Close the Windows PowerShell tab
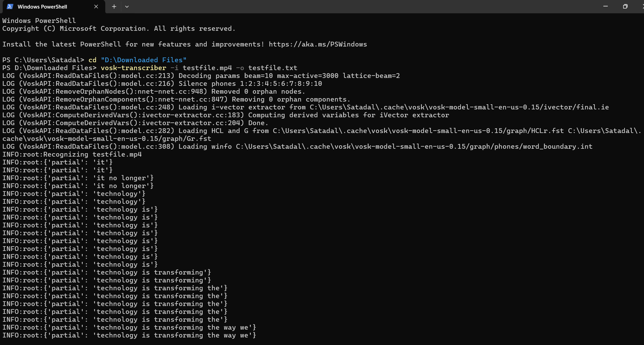644x345 pixels. point(96,6)
